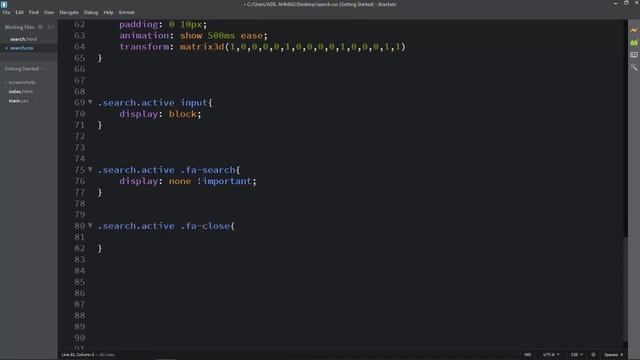The image size is (640, 360).
Task: Click the '.search.active .fa-search' selector text
Action: point(167,170)
